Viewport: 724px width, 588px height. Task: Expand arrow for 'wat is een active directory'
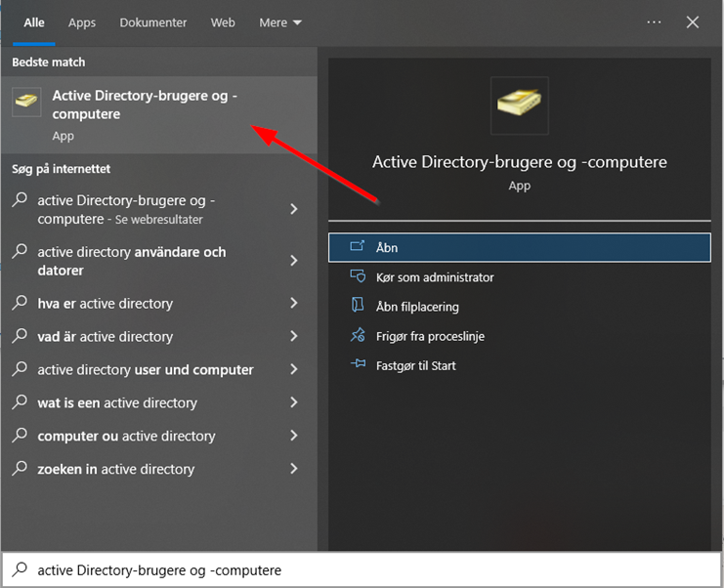294,402
